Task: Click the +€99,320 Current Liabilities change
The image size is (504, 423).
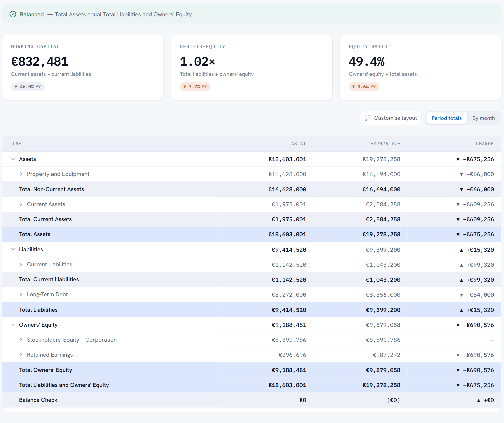Action: point(477,265)
